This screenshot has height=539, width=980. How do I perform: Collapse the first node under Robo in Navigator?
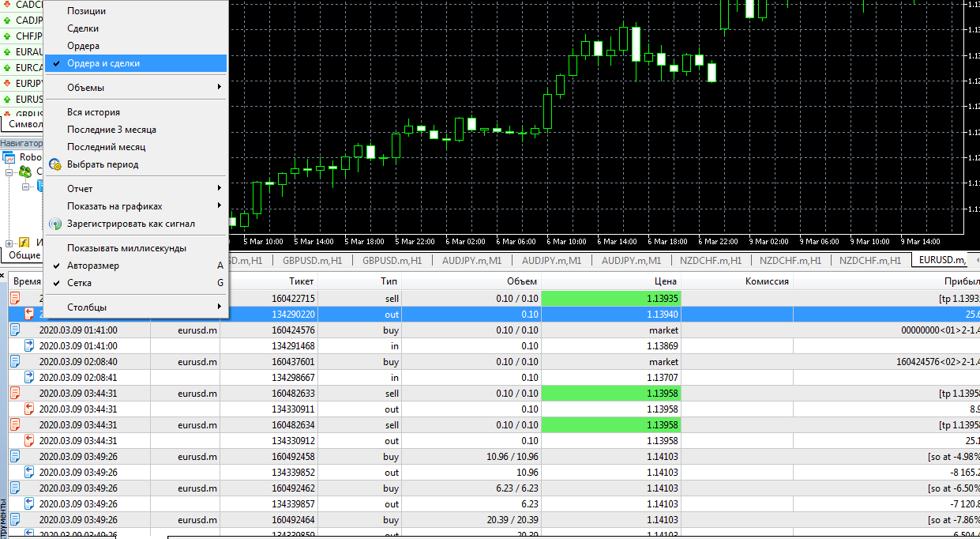coord(9,171)
